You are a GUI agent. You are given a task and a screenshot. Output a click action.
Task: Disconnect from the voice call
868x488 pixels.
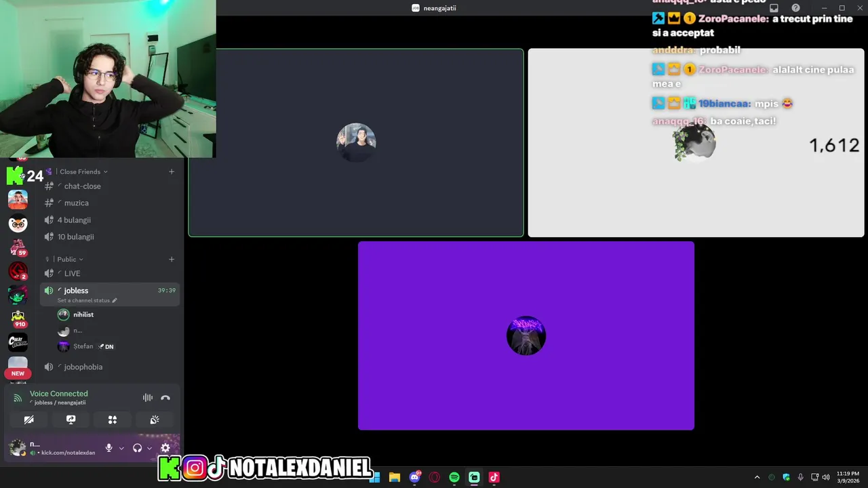(165, 398)
